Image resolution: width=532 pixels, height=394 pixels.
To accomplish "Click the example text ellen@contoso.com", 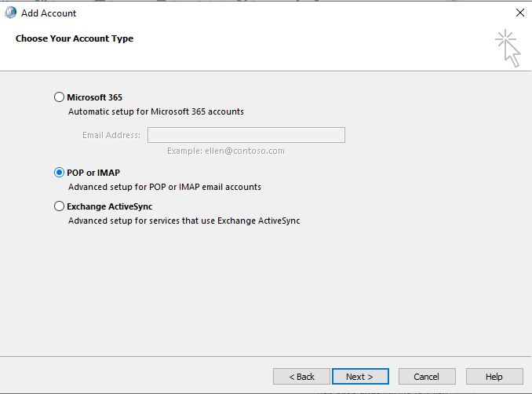I will pyautogui.click(x=225, y=151).
